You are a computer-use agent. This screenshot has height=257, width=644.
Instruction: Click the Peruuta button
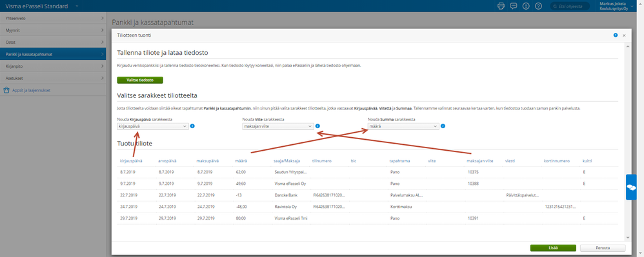603,248
